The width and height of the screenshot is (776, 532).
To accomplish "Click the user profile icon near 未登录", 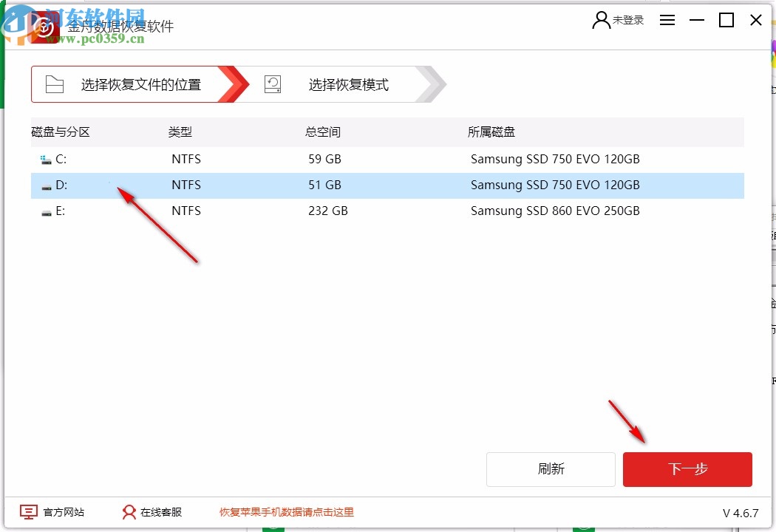I will (x=600, y=20).
